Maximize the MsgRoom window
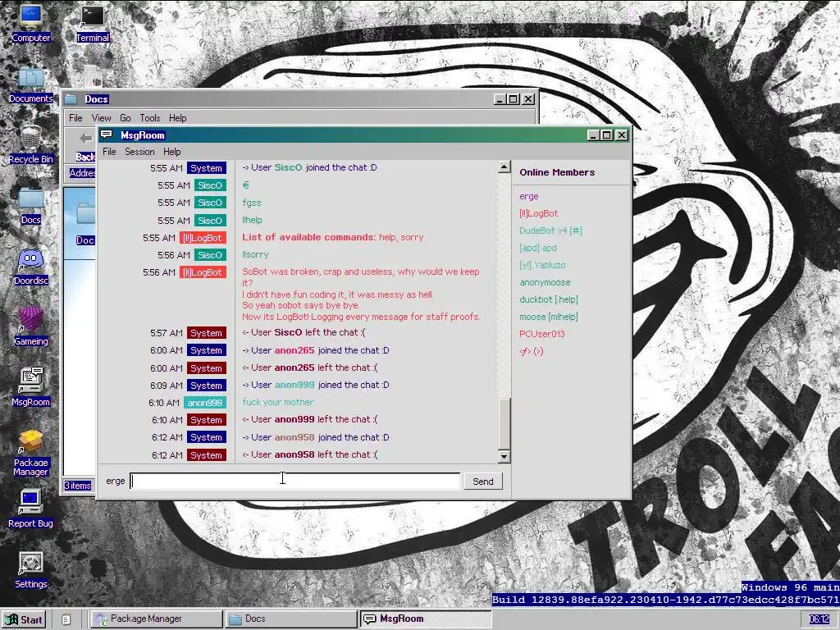Screen dimensions: 840x630 pos(606,135)
